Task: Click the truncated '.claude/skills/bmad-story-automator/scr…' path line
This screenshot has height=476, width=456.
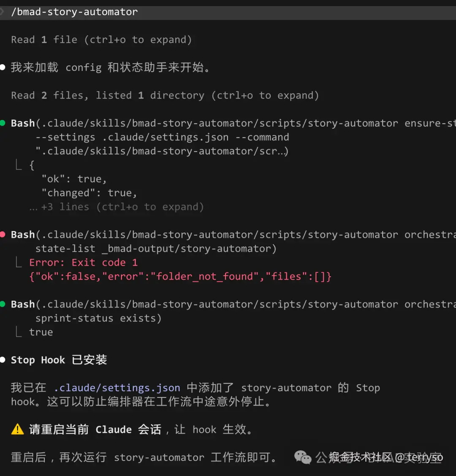Action: click(162, 151)
